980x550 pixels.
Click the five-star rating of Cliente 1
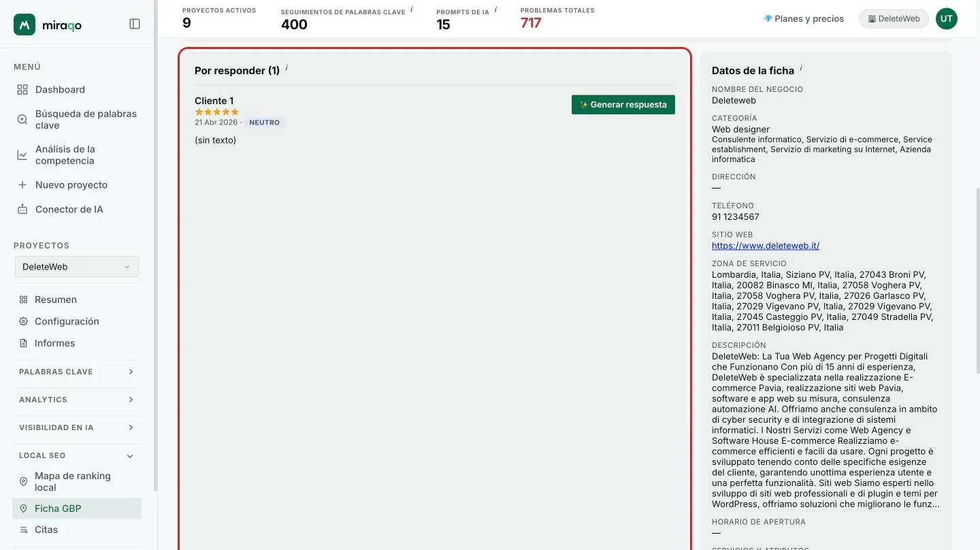click(217, 112)
